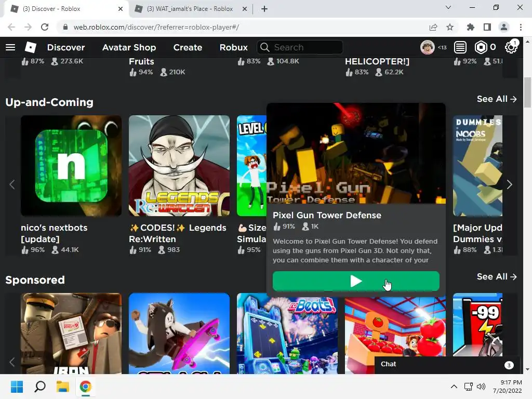532x399 pixels.
Task: Click the magnifier icon in search box
Action: pyautogui.click(x=264, y=47)
